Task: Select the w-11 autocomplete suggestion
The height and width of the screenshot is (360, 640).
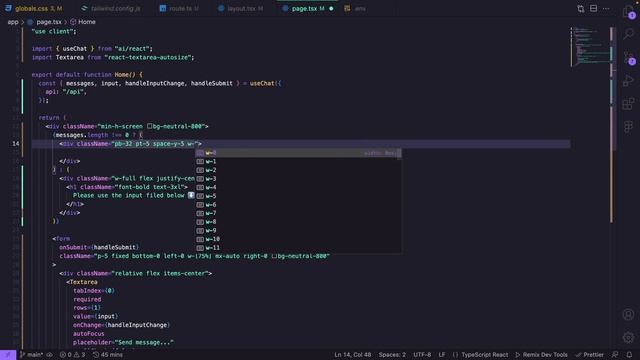Action: click(x=298, y=248)
